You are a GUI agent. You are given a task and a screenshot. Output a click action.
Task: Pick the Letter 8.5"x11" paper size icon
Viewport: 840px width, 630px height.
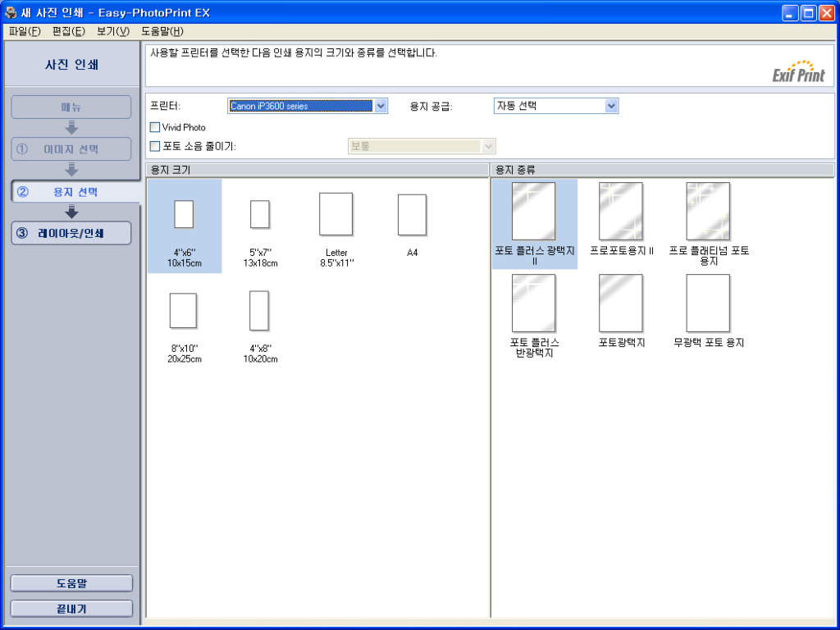tap(336, 214)
